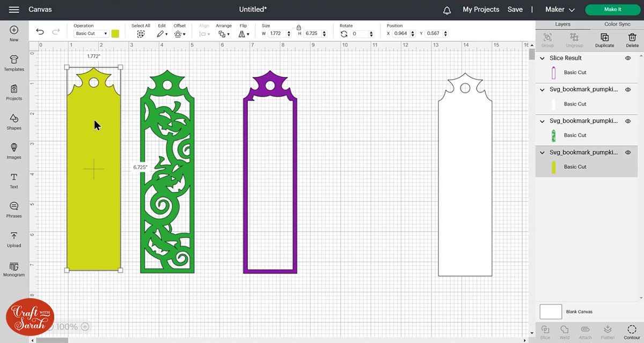Open the Monogram tool
Image resolution: width=644 pixels, height=343 pixels.
point(14,268)
